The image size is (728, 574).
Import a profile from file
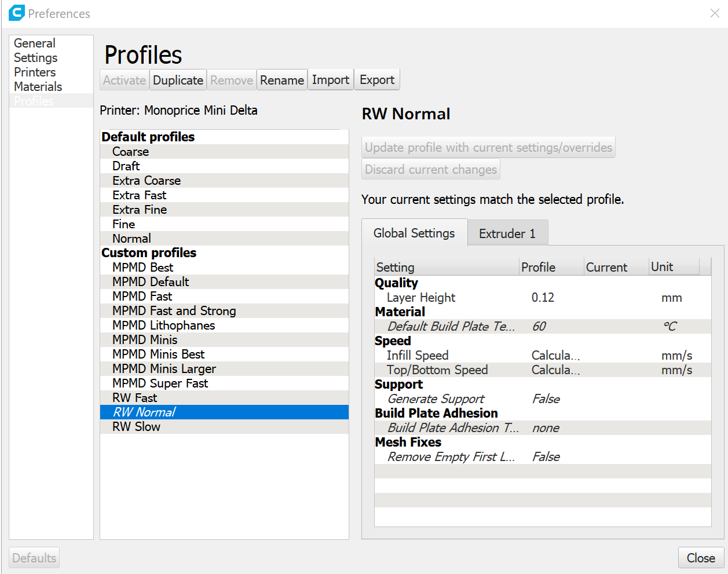[x=331, y=80]
